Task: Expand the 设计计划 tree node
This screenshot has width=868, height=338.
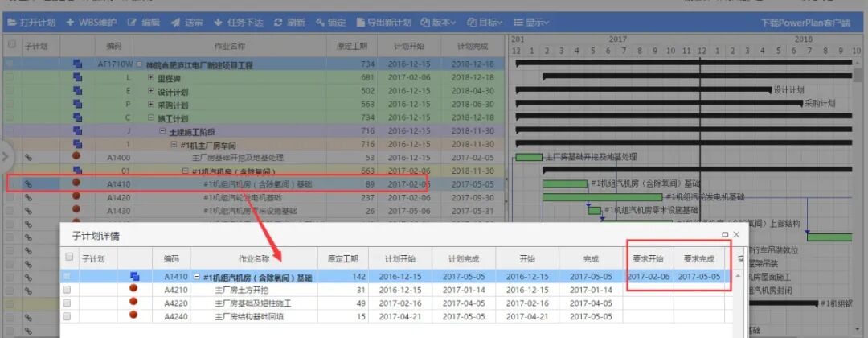Action: (x=151, y=91)
